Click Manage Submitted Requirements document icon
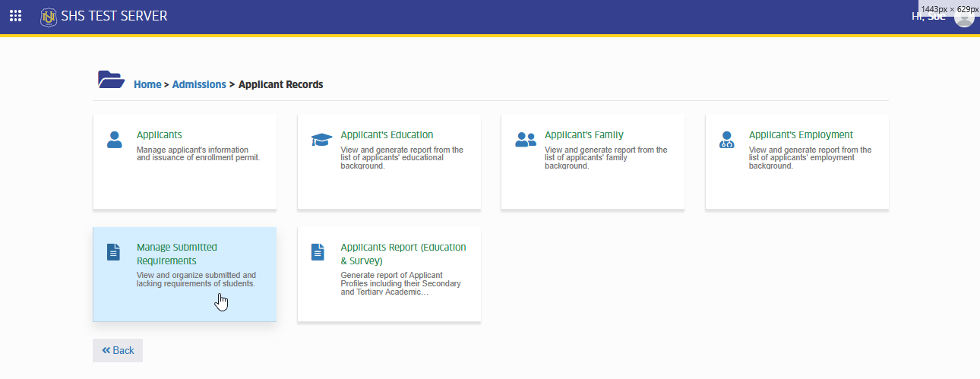This screenshot has width=980, height=379. [113, 252]
